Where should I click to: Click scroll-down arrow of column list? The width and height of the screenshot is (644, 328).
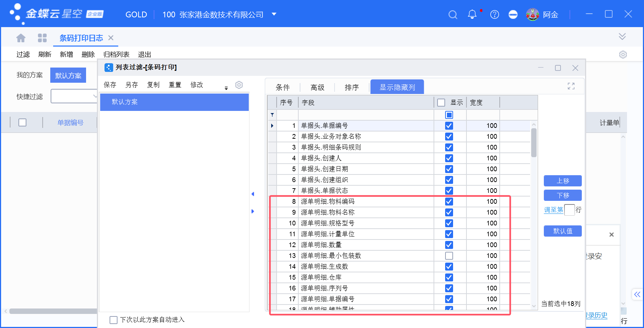534,306
